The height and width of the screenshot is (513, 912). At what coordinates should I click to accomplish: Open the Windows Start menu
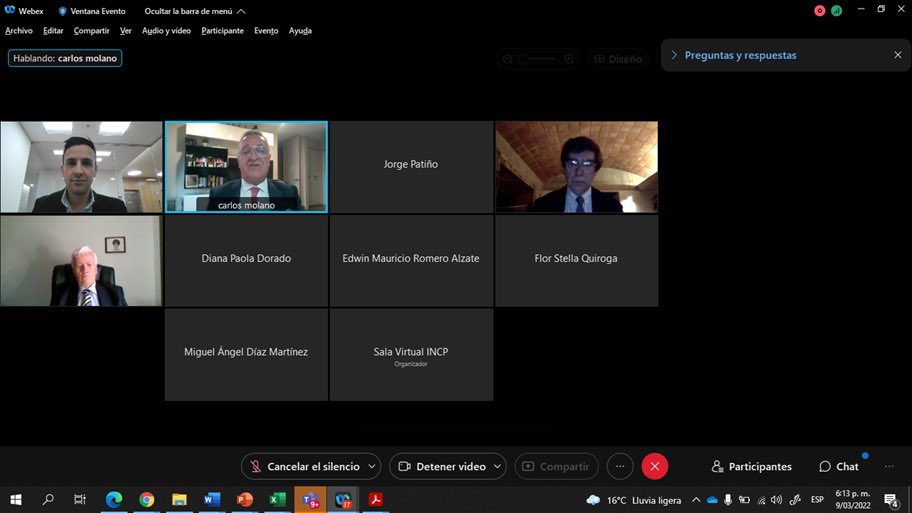(16, 500)
